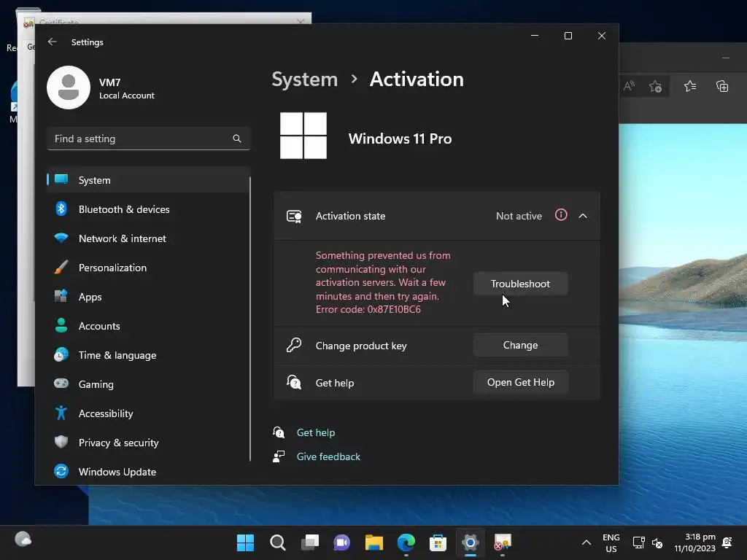Open Privacy & security settings
This screenshot has width=747, height=560.
point(148,443)
